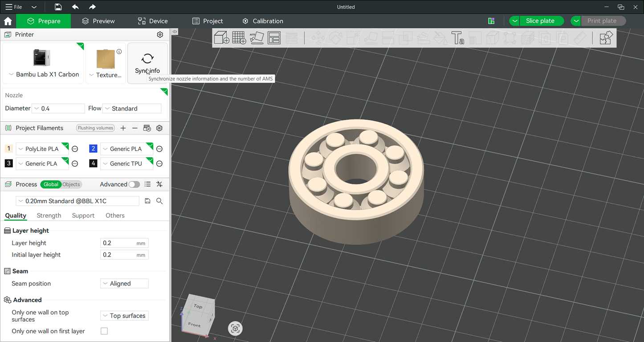Click the Redo arrow

[92, 7]
